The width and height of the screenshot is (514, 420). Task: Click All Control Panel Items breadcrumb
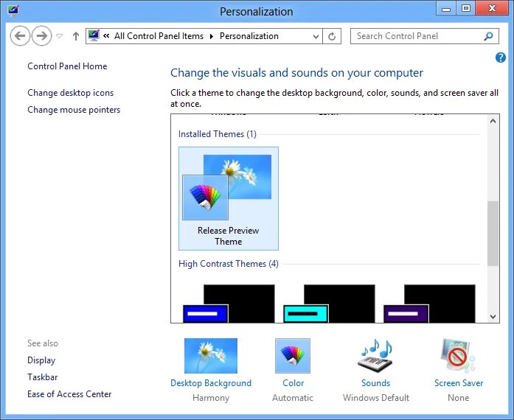159,36
